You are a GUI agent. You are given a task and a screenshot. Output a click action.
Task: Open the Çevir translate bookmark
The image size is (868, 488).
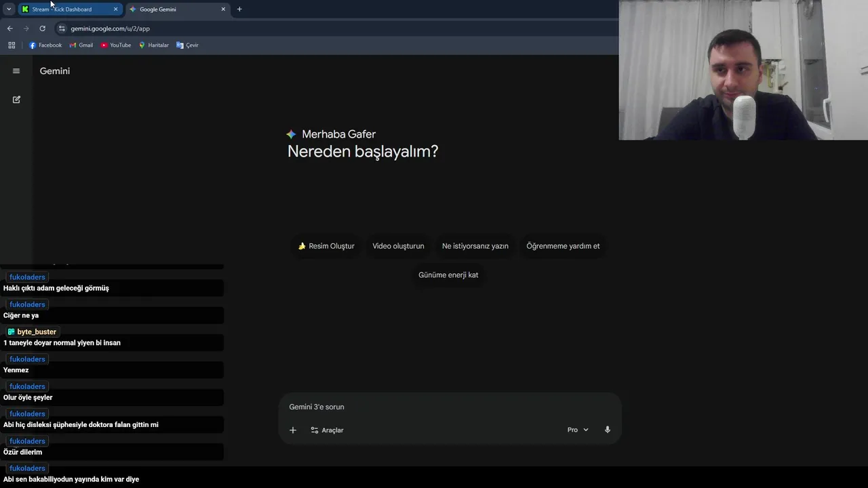[x=187, y=45]
